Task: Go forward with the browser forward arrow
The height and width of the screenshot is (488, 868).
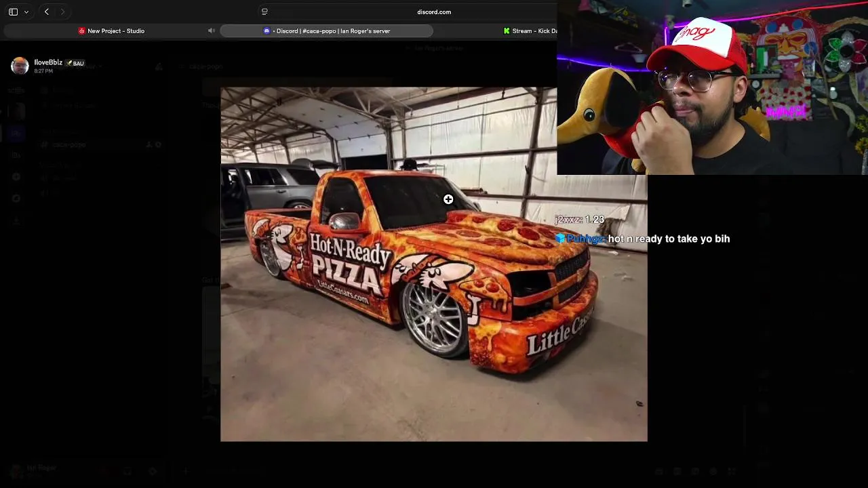Action: click(62, 12)
